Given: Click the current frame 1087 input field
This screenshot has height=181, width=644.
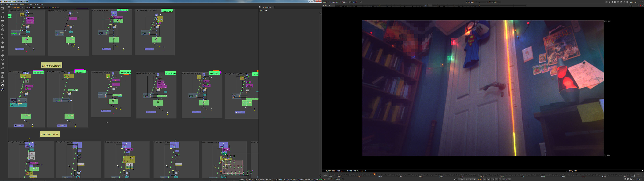Looking at the screenshot, I should tap(479, 179).
